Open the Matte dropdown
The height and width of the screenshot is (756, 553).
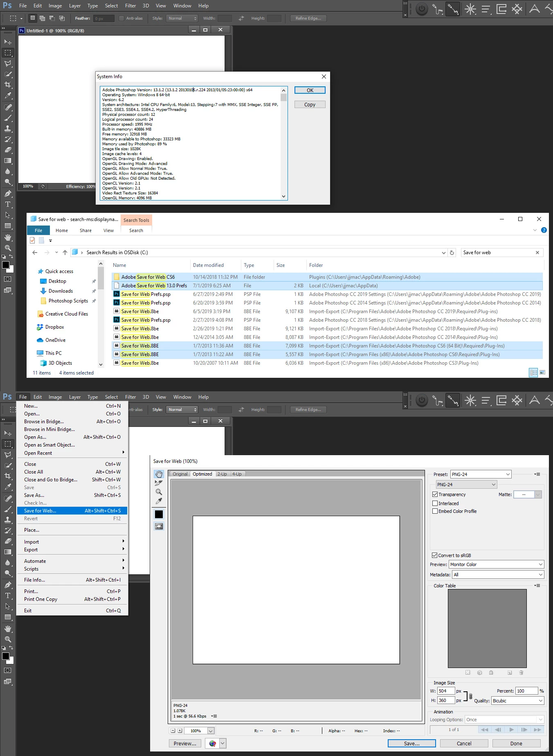(x=528, y=494)
